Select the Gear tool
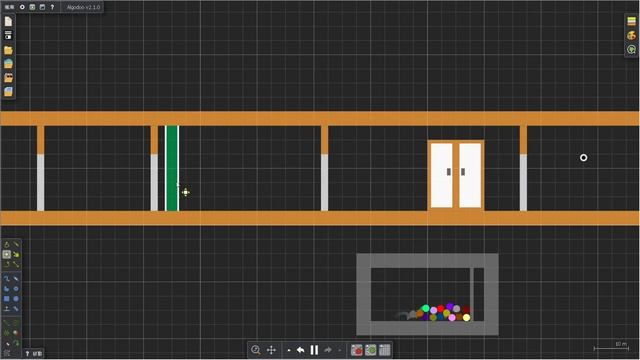Screen dimensions: 640x360 coord(16,289)
